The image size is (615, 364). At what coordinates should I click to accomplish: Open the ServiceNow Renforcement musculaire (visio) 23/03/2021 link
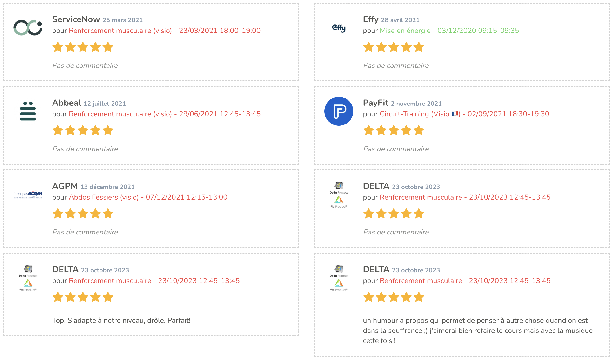click(x=165, y=31)
